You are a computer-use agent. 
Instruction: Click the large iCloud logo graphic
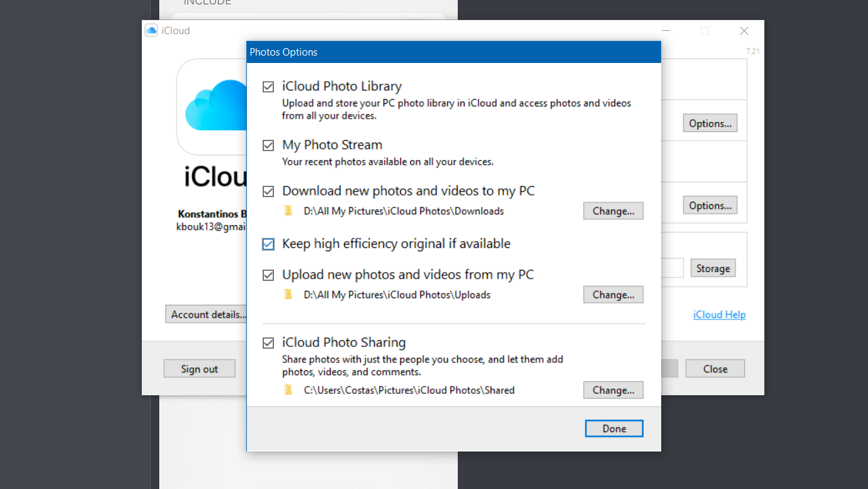(215, 106)
